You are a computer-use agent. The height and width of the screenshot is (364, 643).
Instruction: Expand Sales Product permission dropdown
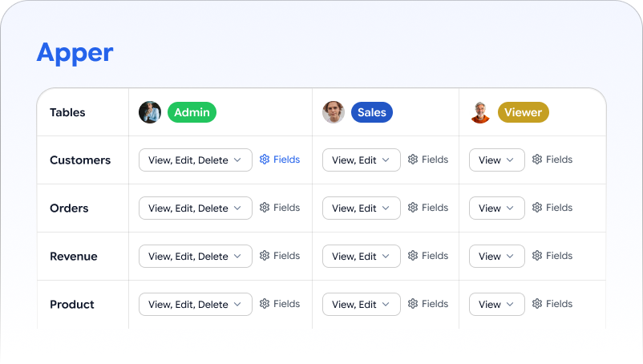362,304
